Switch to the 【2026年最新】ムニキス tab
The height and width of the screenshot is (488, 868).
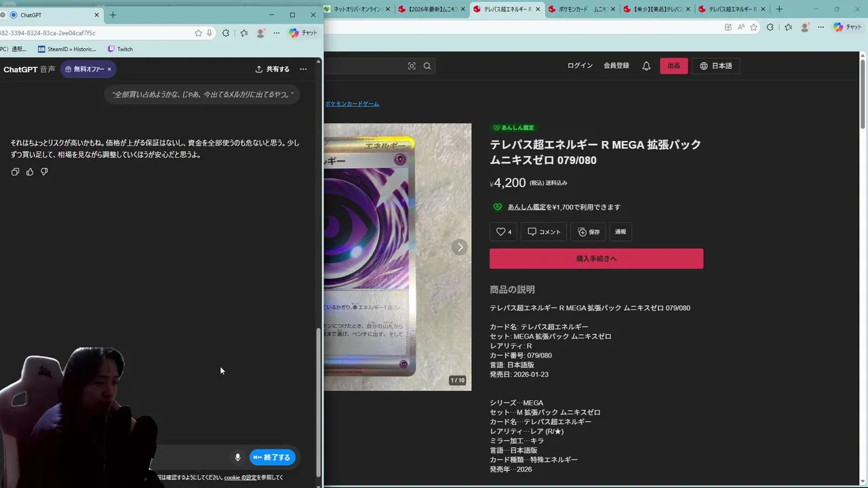pos(432,9)
